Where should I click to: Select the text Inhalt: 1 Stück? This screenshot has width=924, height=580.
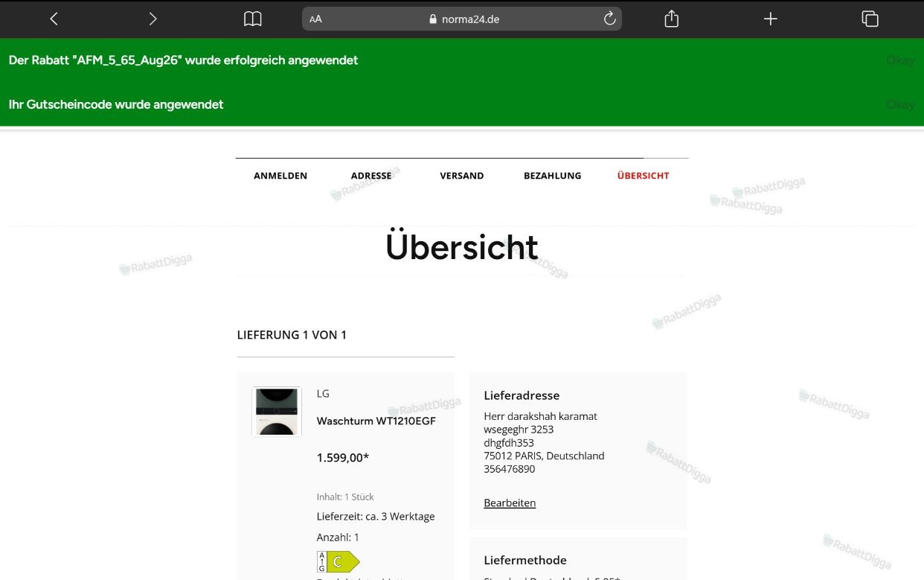(345, 497)
